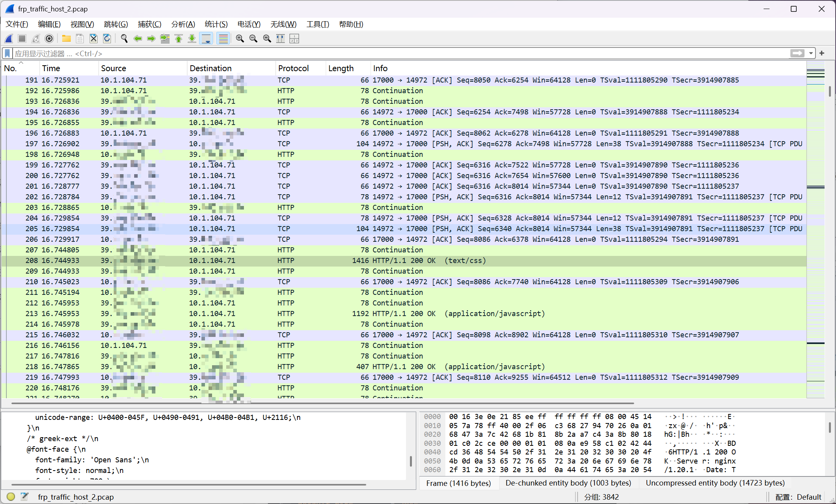Image resolution: width=836 pixels, height=504 pixels.
Task: Save the capture file
Action: (80, 39)
